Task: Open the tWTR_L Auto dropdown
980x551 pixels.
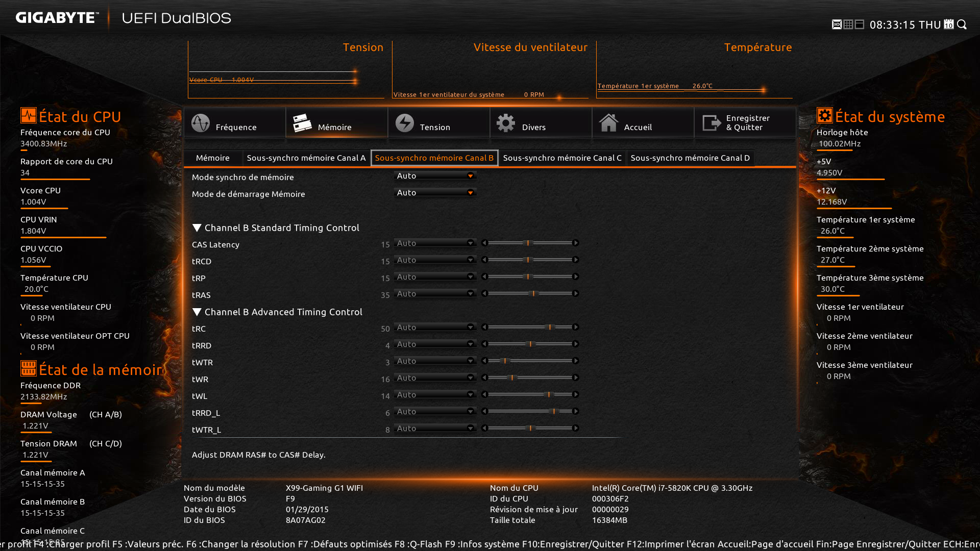Action: tap(435, 429)
